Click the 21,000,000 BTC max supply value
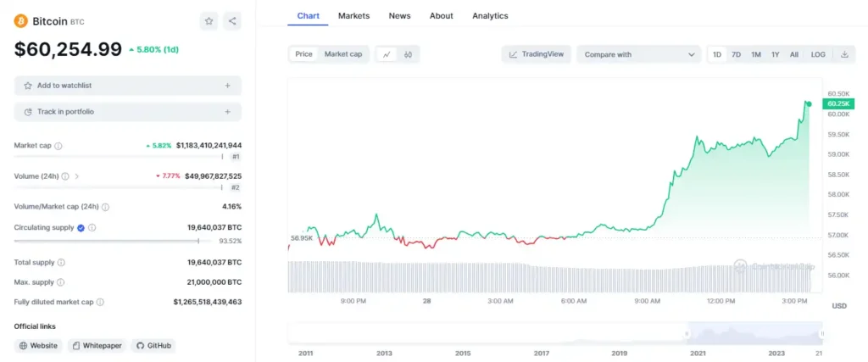 click(214, 282)
